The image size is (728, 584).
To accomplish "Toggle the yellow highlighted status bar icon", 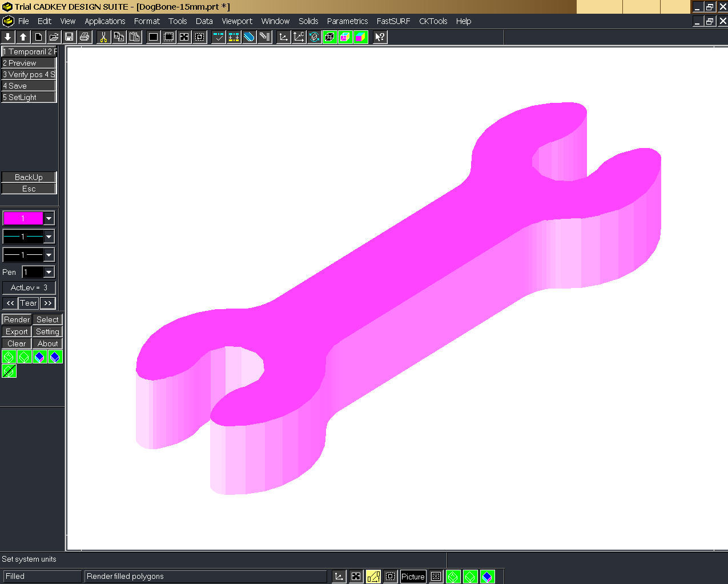I will (x=373, y=577).
